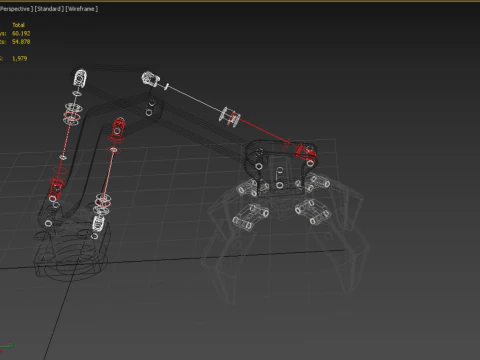Click the world axis gizmo in viewport corner
Viewport: 480px width, 360px height.
pyautogui.click(x=6, y=347)
